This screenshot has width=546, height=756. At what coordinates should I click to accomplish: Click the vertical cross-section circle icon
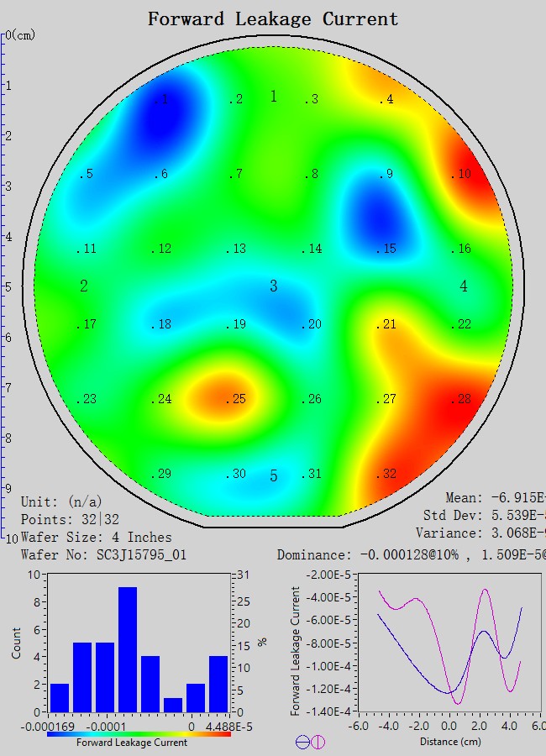coord(318,742)
